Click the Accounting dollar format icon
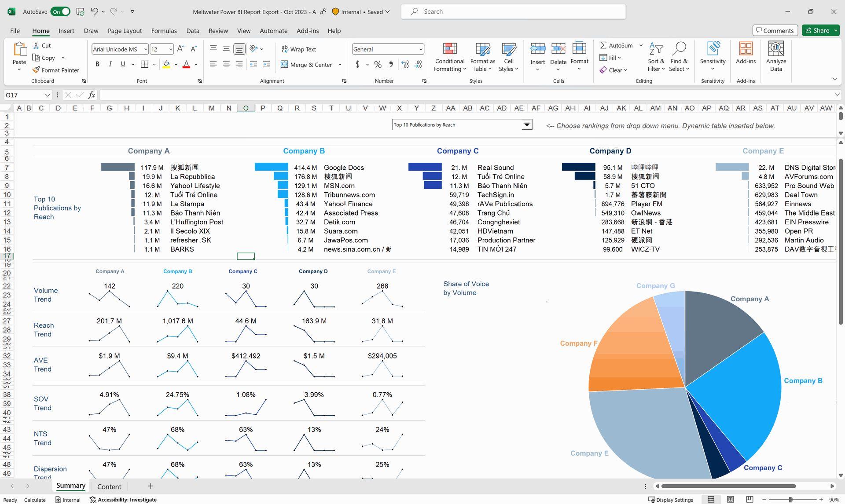 [x=357, y=65]
